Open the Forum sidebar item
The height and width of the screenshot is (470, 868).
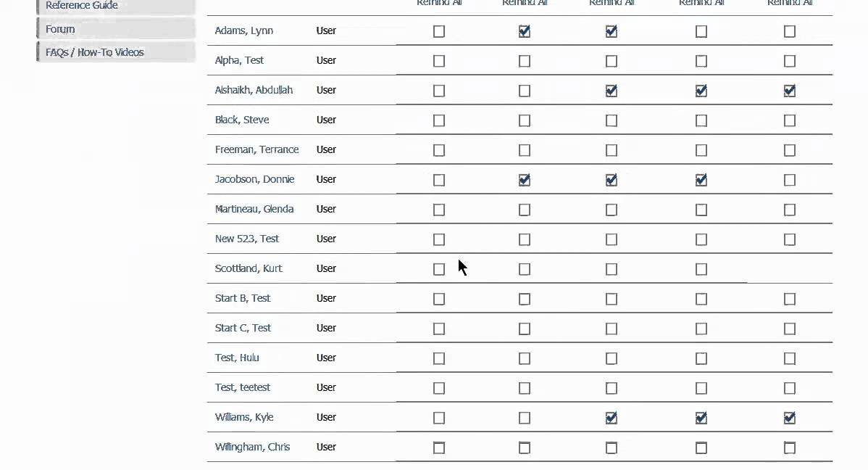(x=60, y=29)
